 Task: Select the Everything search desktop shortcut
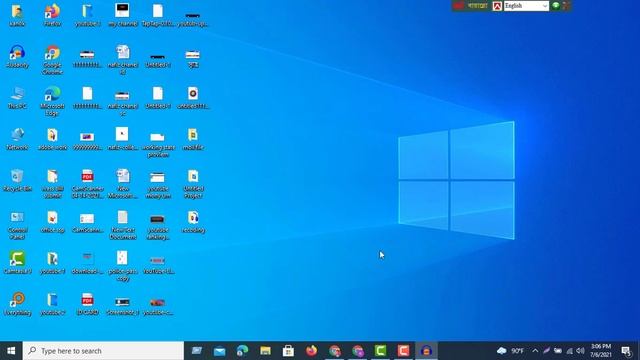pyautogui.click(x=17, y=304)
